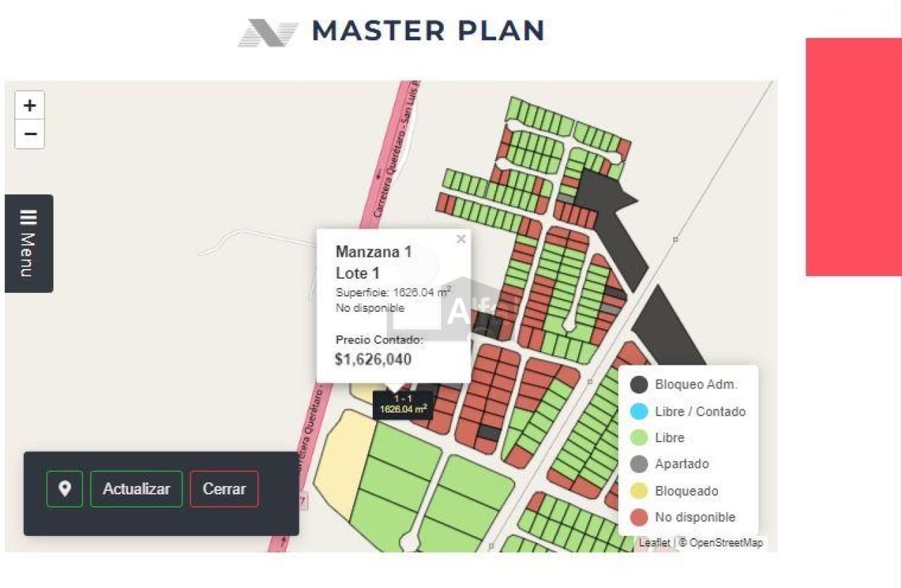Image resolution: width=902 pixels, height=588 pixels.
Task: Click the Libre green legend circle
Action: [639, 437]
